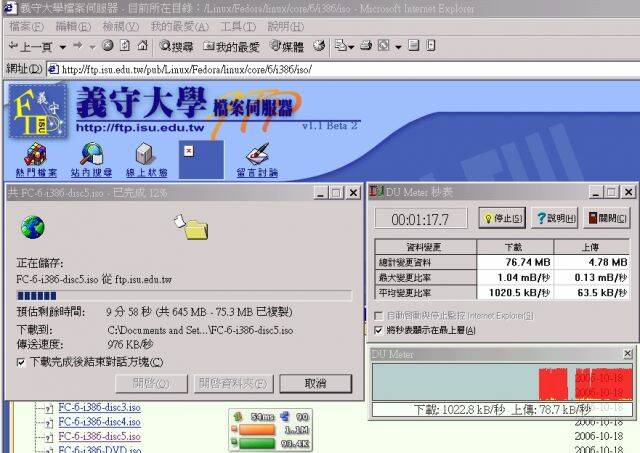This screenshot has width=640, height=453.
Task: Click the 54ms ping icon in the widget
Action: tap(238, 417)
